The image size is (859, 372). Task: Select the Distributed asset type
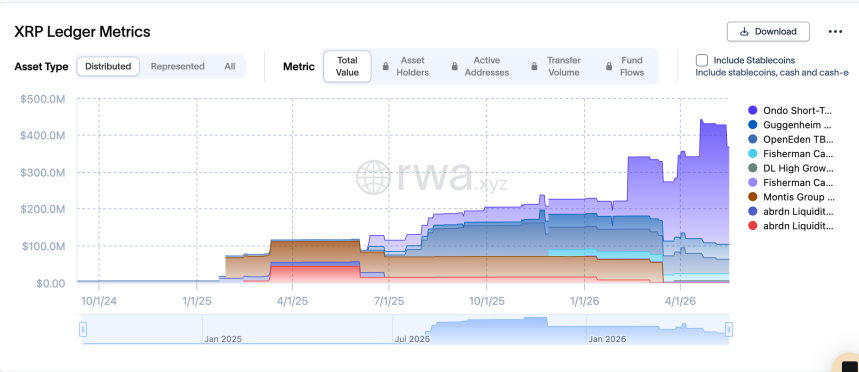(x=108, y=66)
